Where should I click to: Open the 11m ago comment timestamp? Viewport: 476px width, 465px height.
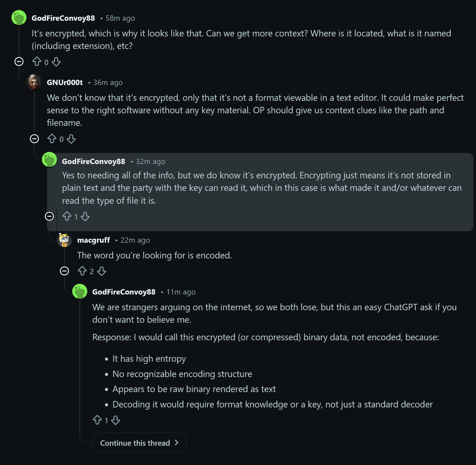click(x=181, y=292)
